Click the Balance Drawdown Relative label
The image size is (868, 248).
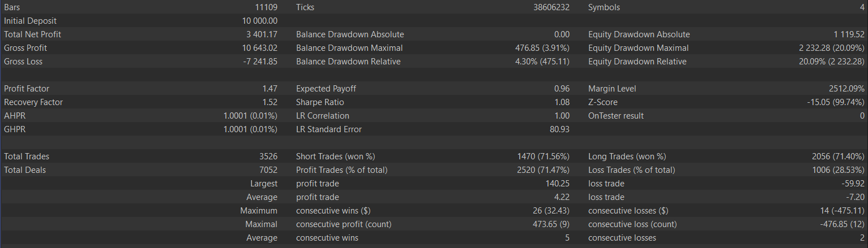click(348, 62)
